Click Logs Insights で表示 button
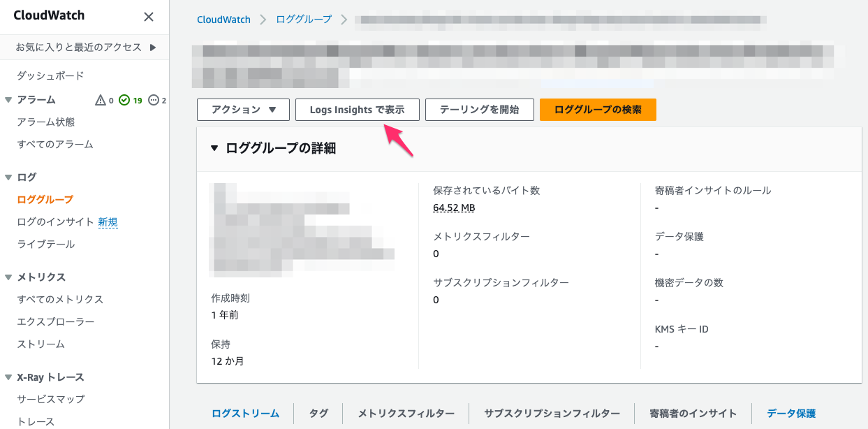The image size is (868, 429). [x=358, y=110]
